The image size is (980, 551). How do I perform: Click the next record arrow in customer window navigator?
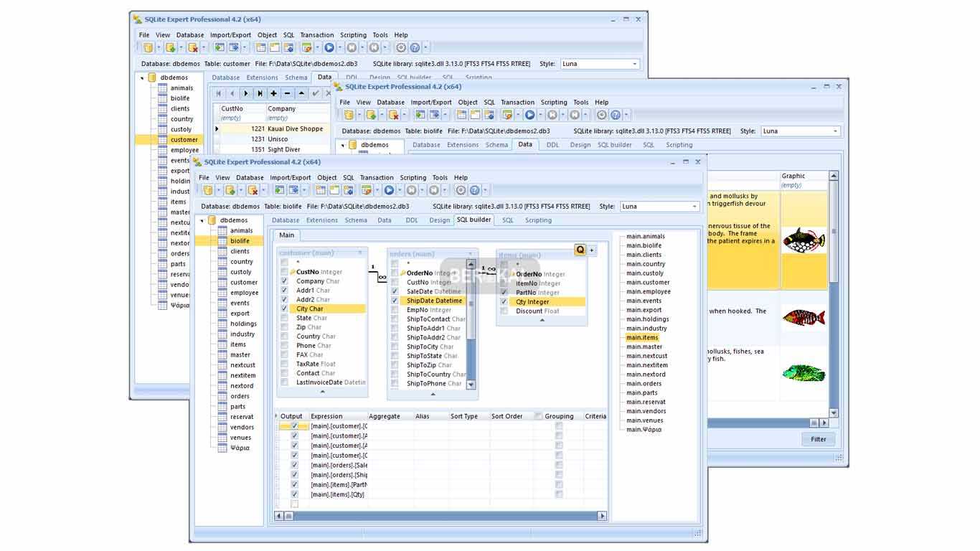[246, 93]
